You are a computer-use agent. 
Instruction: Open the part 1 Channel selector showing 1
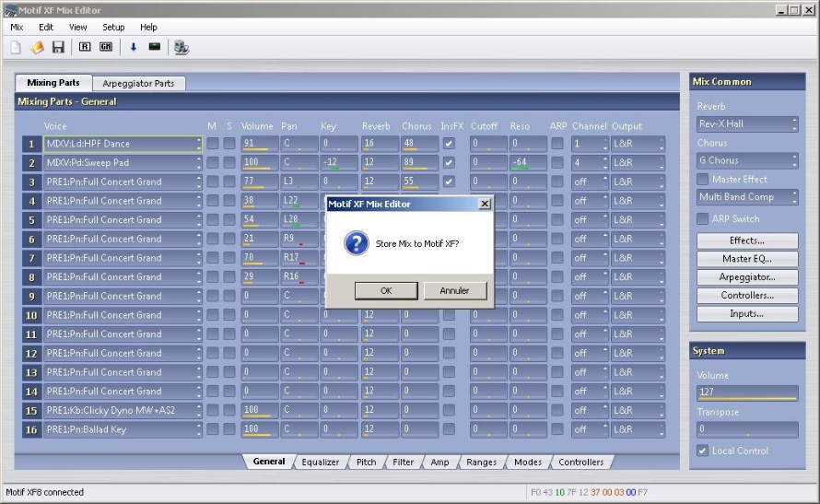590,143
